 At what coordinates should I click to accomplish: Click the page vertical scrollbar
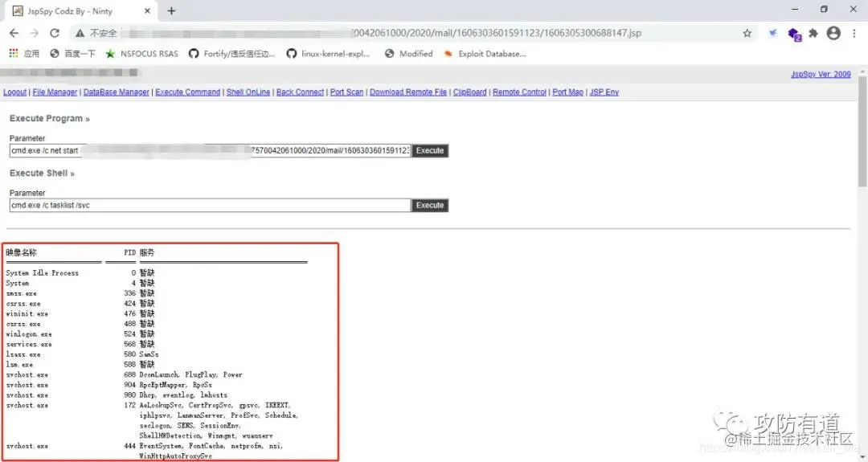(x=862, y=132)
